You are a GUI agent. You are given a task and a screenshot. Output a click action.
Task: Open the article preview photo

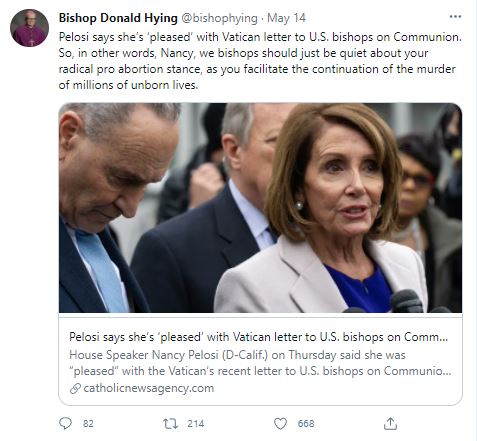(x=260, y=208)
